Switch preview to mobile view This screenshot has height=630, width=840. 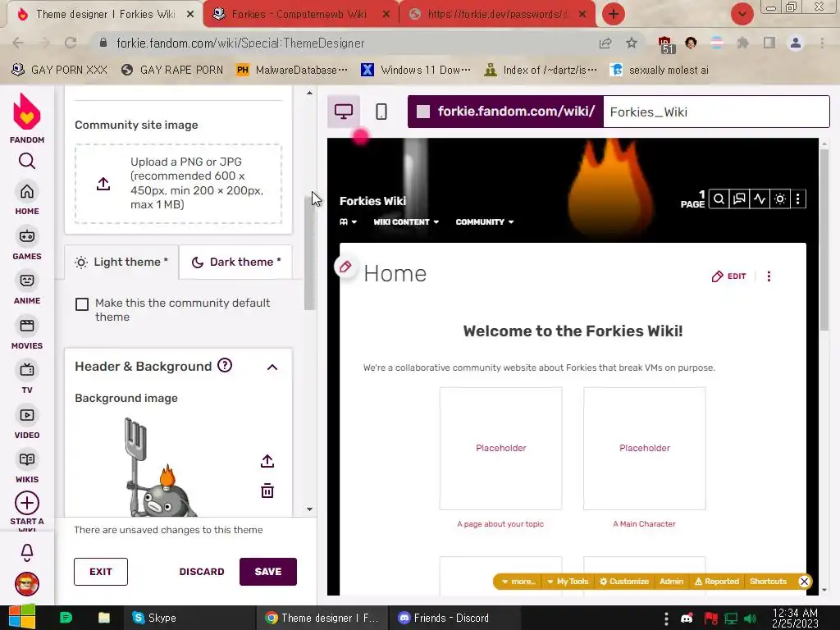tap(381, 112)
